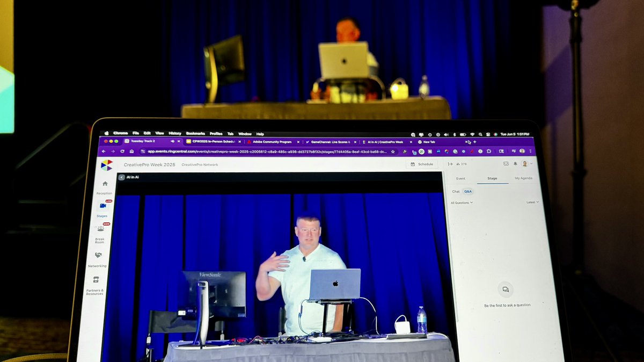Click the CreativePro colorful logo
This screenshot has height=362, width=644.
point(107,165)
